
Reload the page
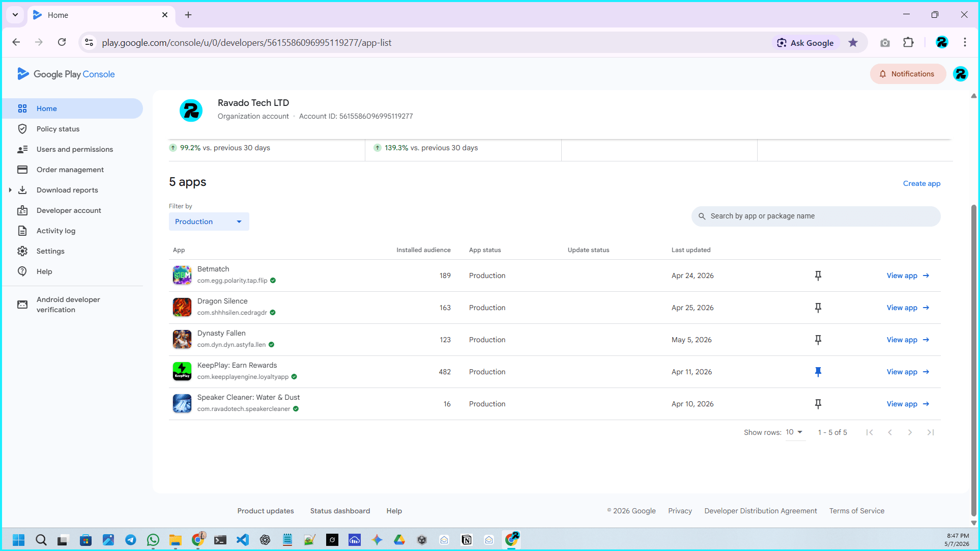pos(62,42)
